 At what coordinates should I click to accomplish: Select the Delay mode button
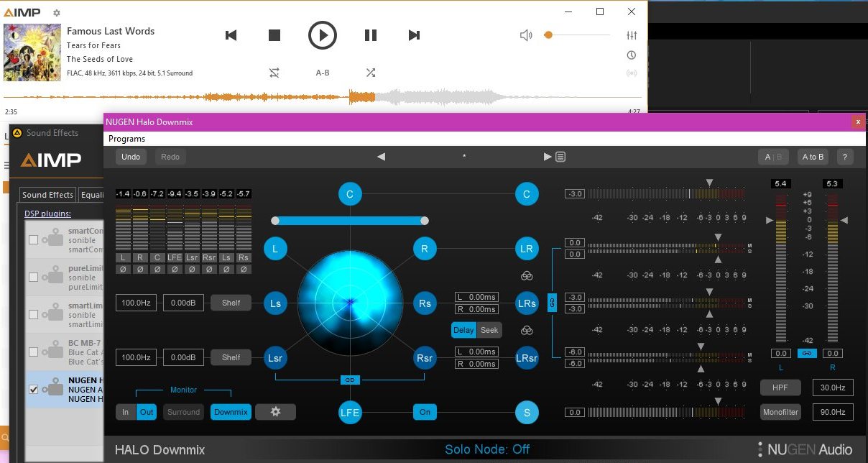(x=463, y=330)
